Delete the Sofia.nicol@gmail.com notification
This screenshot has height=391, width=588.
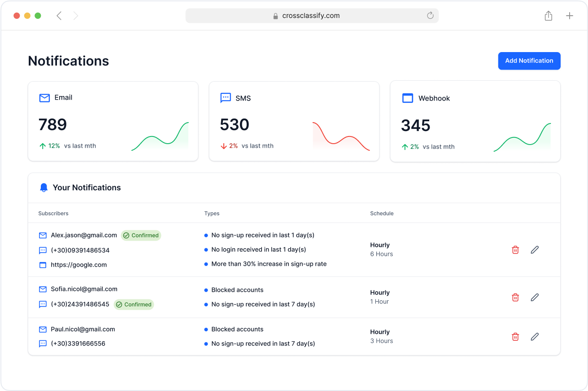pos(515,297)
